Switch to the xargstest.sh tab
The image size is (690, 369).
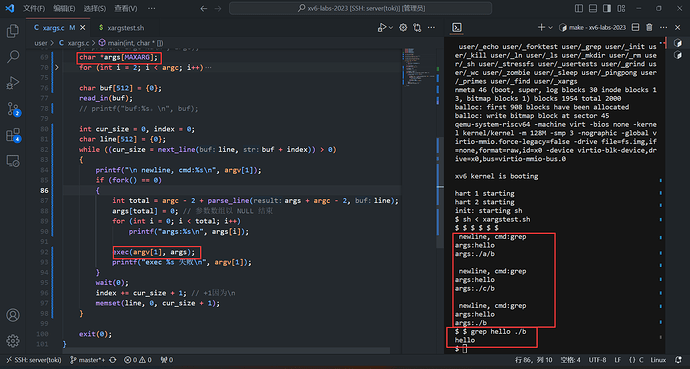coord(121,28)
